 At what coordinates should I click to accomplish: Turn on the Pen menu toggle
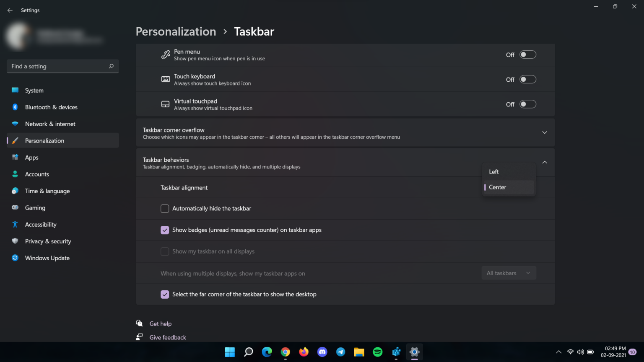(528, 54)
